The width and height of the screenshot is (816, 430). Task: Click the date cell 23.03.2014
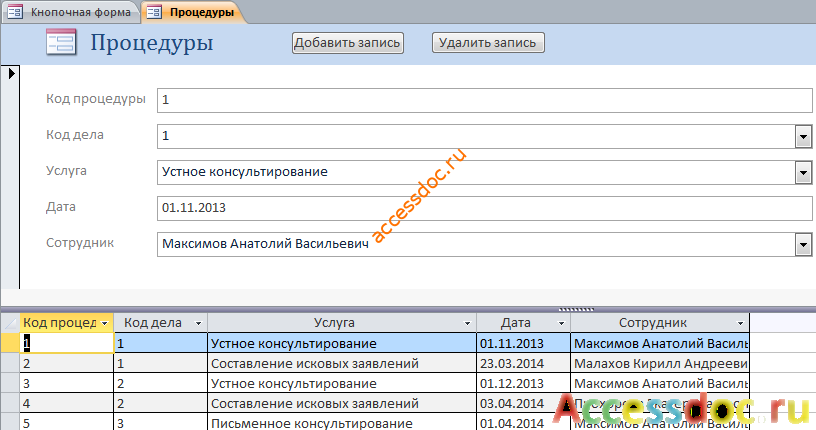pyautogui.click(x=524, y=363)
